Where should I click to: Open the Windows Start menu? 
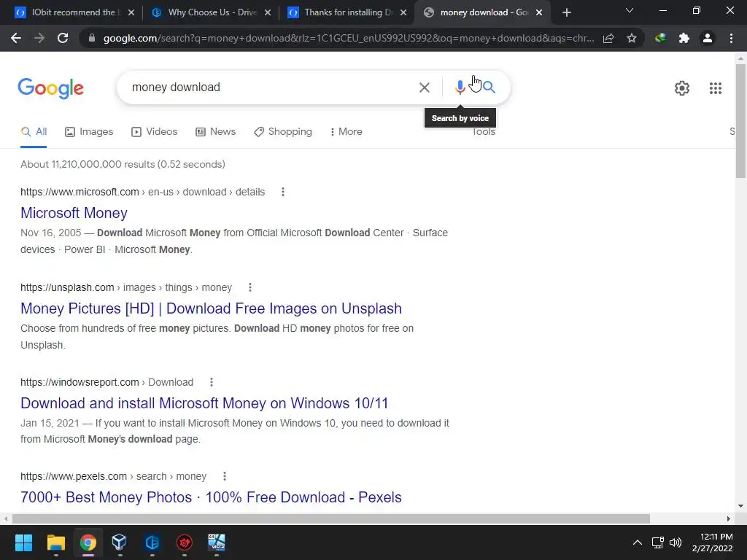pos(23,542)
